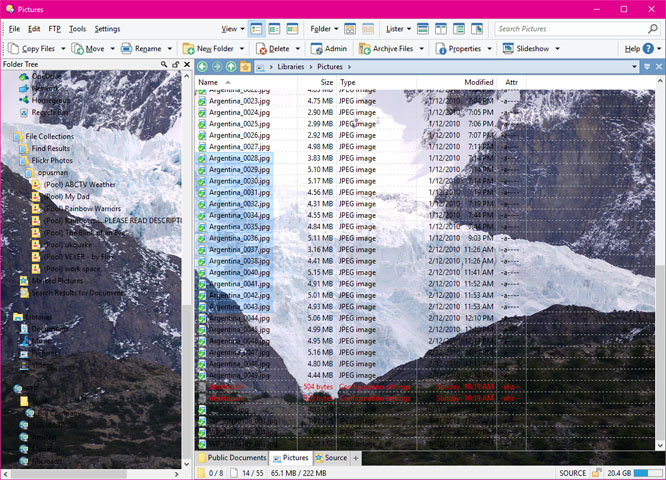Uncheck the Argentina_0030.jpg file checkbox
The width and height of the screenshot is (666, 480).
click(202, 181)
